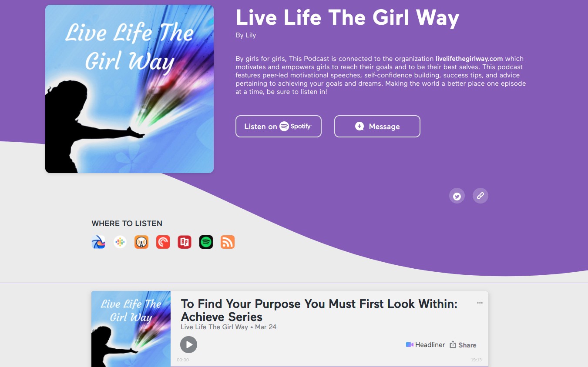
Task: Open the orange RSS feed icon
Action: 228,242
